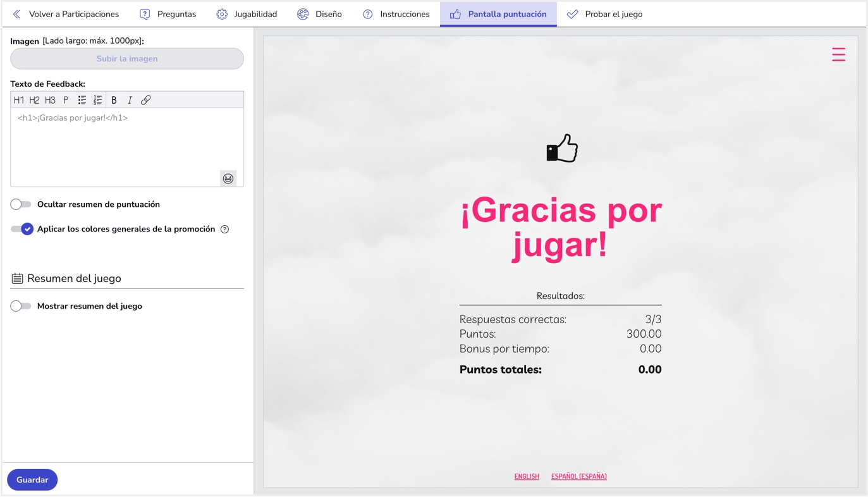Open the Jugabilidad tab
Image resolution: width=868 pixels, height=497 pixels.
(x=247, y=14)
